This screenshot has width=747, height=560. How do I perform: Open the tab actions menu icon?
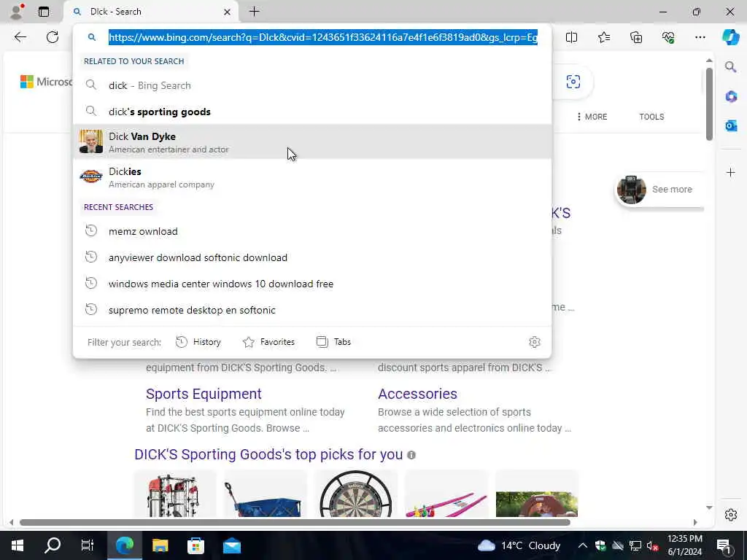point(44,12)
